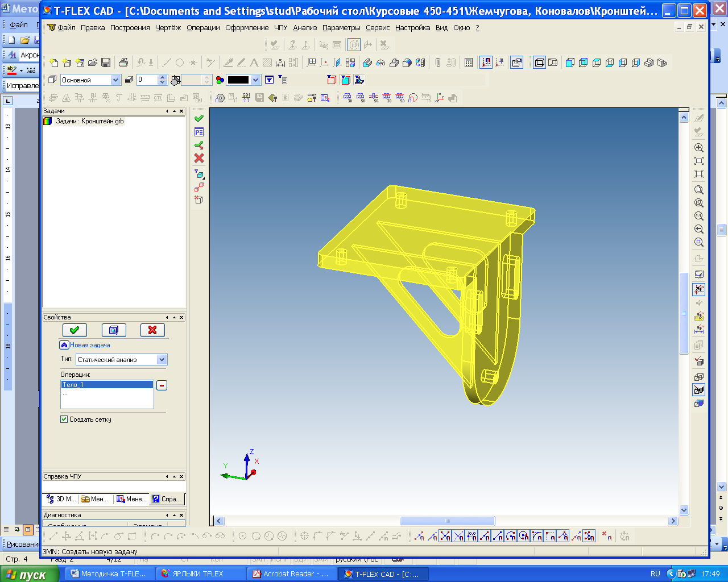This screenshot has height=582, width=728.
Task: Click the green checkmark confirm button in Свойства
Action: pos(75,330)
